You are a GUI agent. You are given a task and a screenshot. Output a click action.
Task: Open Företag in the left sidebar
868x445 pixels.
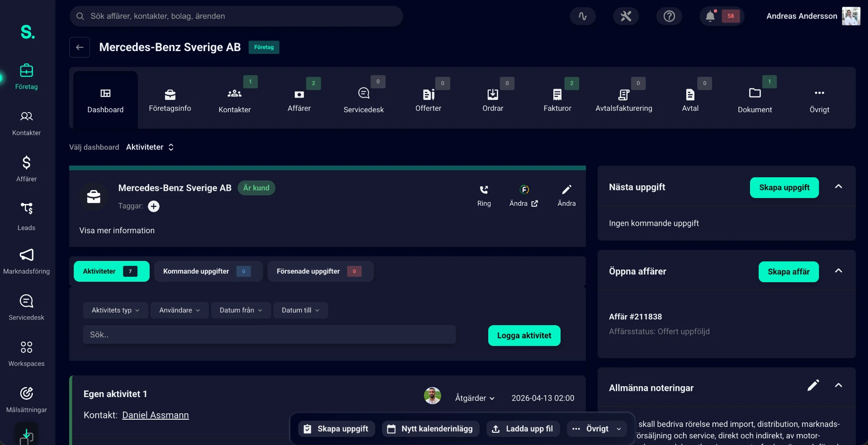click(x=27, y=77)
